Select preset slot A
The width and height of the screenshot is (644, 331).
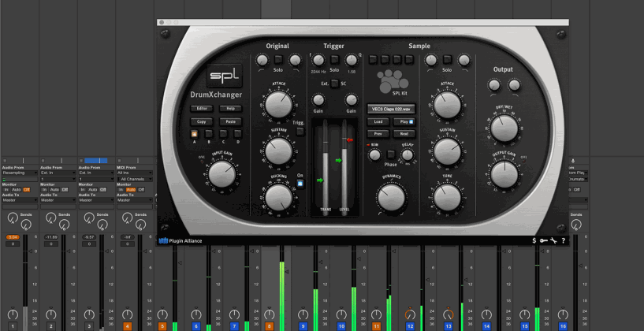pyautogui.click(x=194, y=133)
